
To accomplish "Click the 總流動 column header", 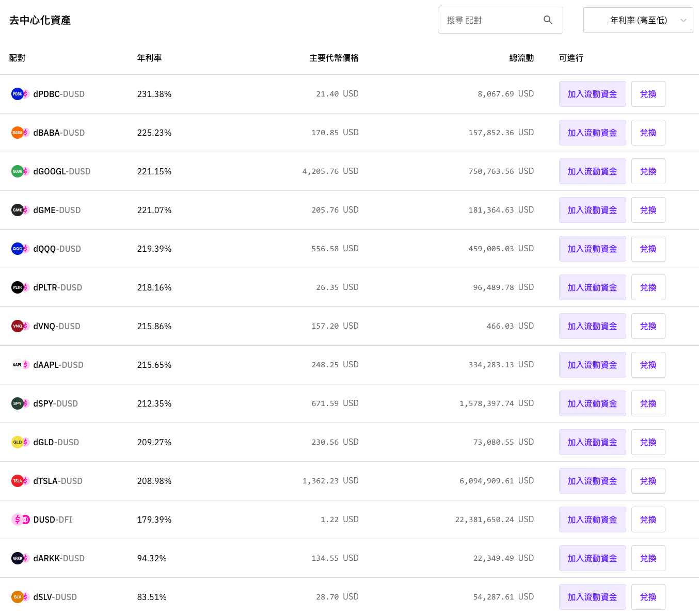I will pyautogui.click(x=521, y=58).
